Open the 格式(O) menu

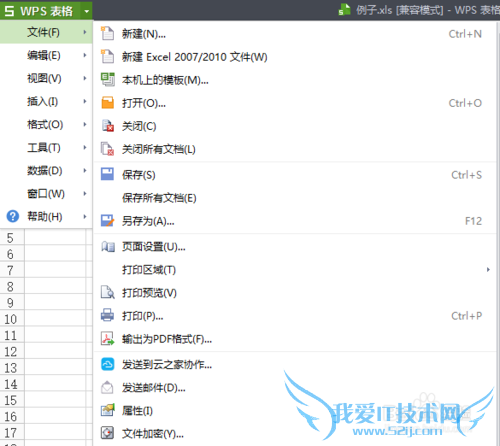click(x=46, y=124)
